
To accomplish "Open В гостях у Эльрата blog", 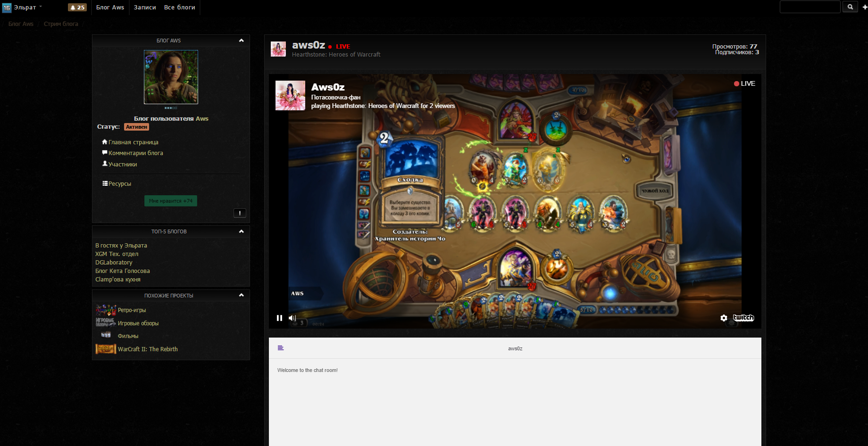I will pos(121,246).
